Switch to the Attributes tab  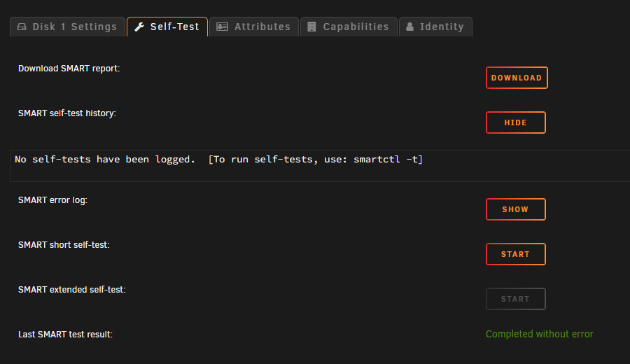click(x=254, y=27)
